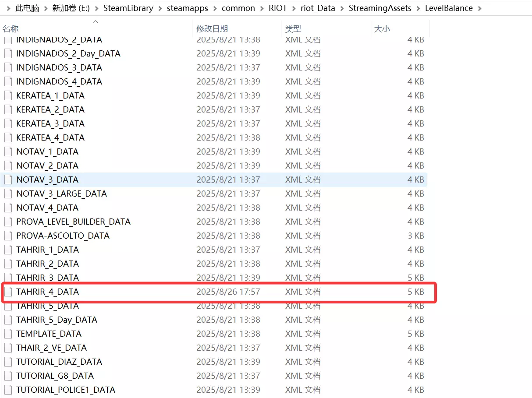Open the common folder breadcrumb
The image size is (532, 398).
click(238, 8)
